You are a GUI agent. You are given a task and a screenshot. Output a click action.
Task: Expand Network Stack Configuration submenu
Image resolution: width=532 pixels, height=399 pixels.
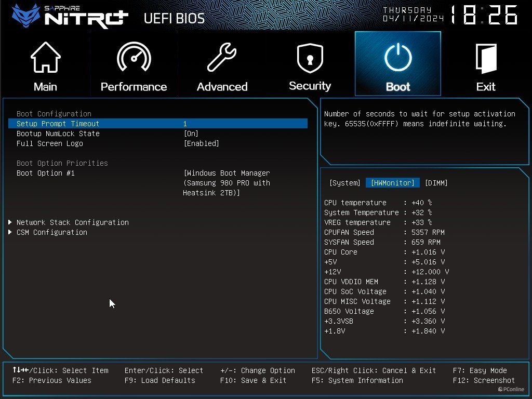point(72,222)
